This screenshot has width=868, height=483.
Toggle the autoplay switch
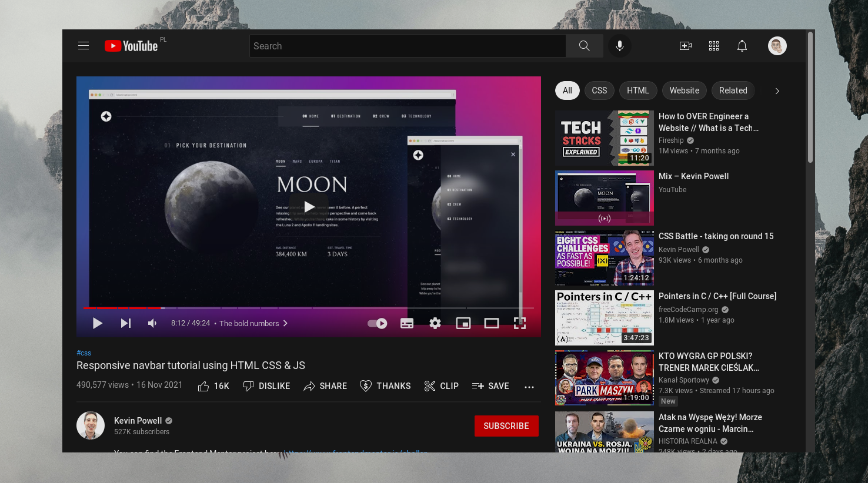point(378,323)
